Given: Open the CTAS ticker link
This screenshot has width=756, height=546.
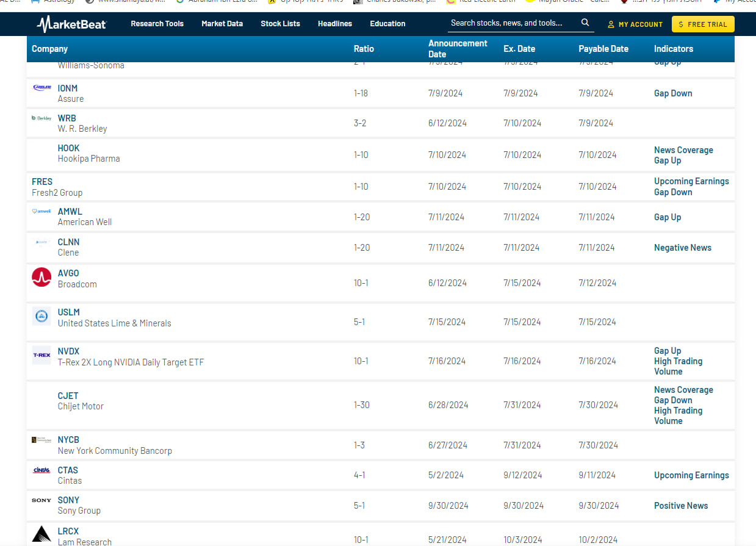Looking at the screenshot, I should coord(68,470).
